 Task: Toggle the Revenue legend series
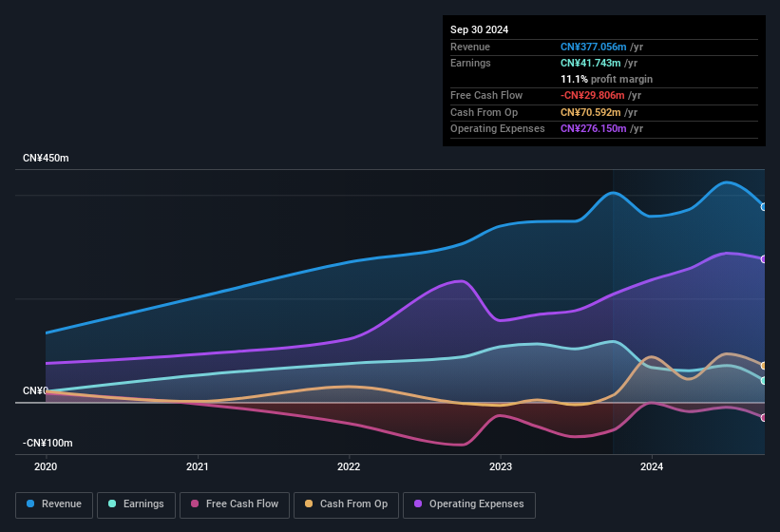[x=54, y=504]
